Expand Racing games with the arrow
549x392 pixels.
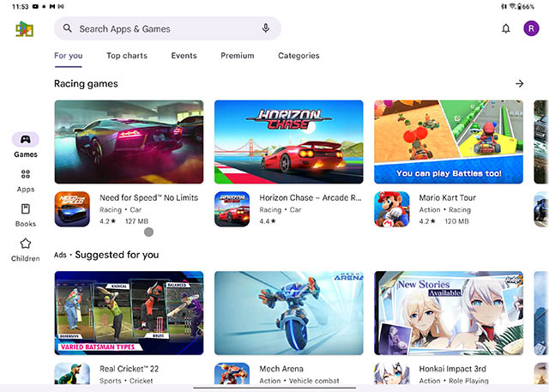click(x=519, y=83)
